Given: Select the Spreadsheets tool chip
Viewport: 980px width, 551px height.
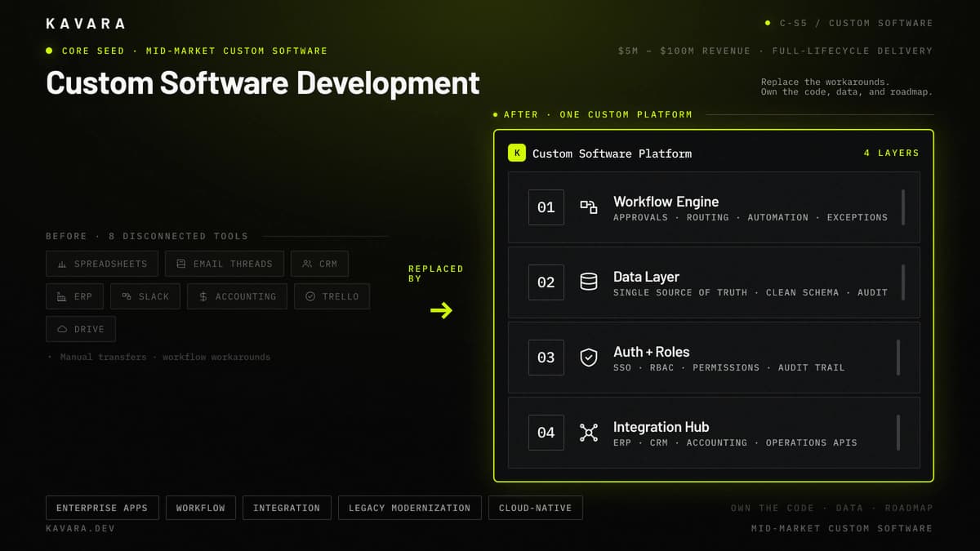Looking at the screenshot, I should [x=102, y=264].
